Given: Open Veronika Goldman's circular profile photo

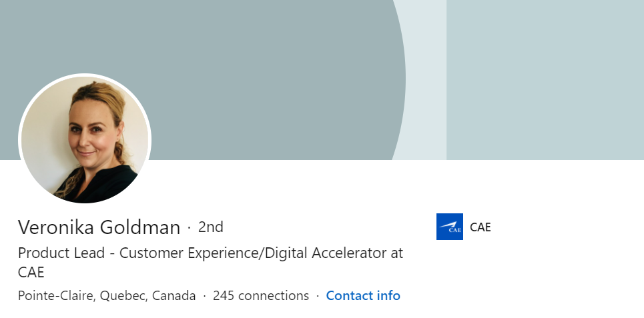Looking at the screenshot, I should [x=85, y=140].
